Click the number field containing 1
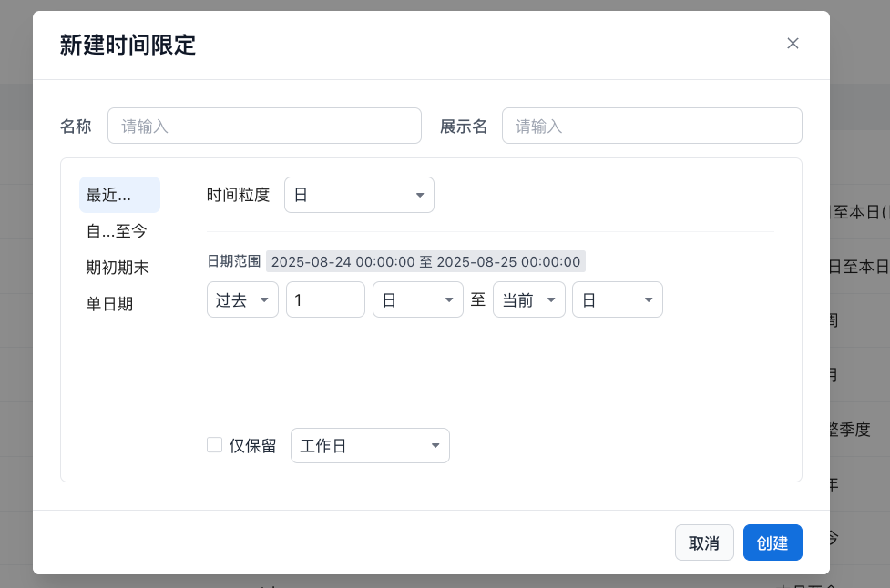Image resolution: width=890 pixels, height=588 pixels. coord(325,299)
